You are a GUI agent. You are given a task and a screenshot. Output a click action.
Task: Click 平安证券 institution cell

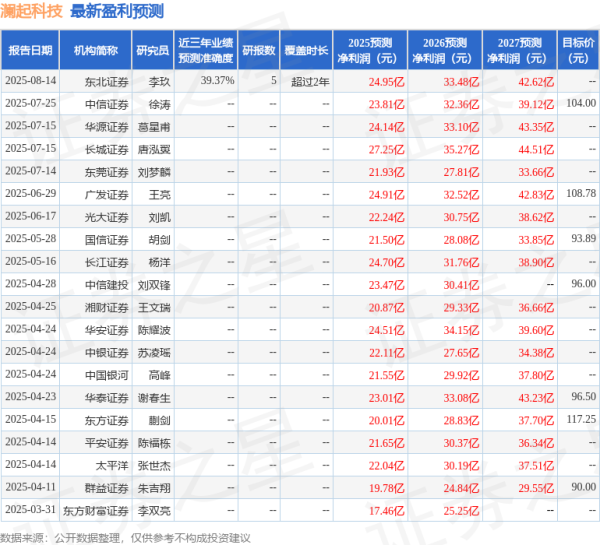coord(106,443)
